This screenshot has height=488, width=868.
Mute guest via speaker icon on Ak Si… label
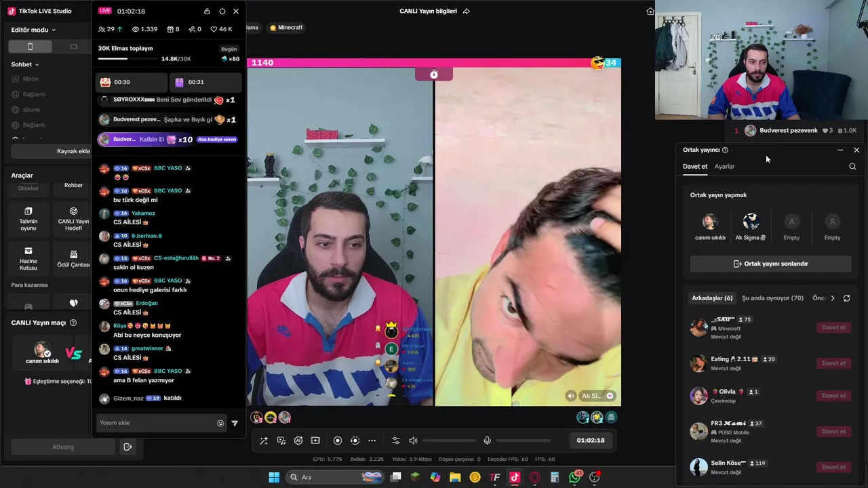(x=572, y=396)
